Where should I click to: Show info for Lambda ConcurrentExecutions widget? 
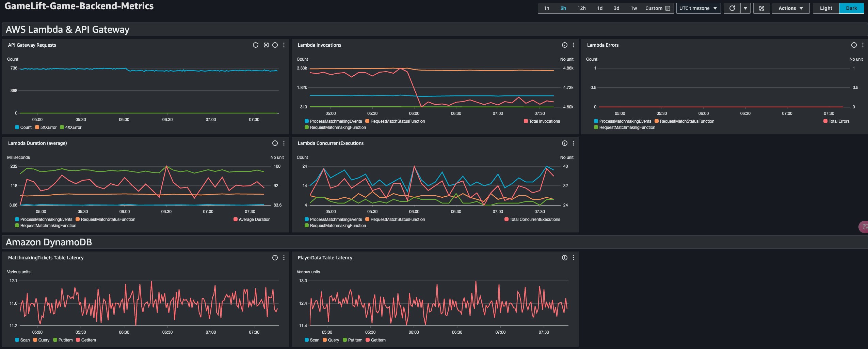pyautogui.click(x=565, y=143)
